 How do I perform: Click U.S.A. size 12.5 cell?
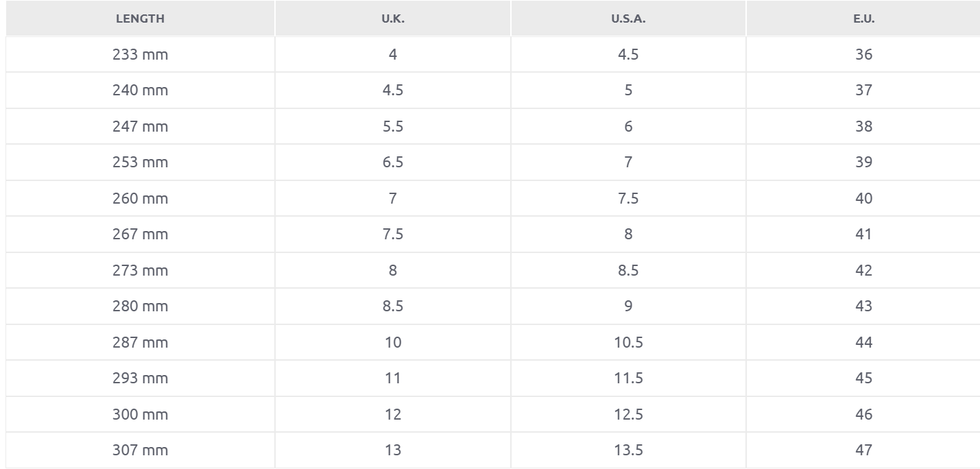tap(628, 415)
